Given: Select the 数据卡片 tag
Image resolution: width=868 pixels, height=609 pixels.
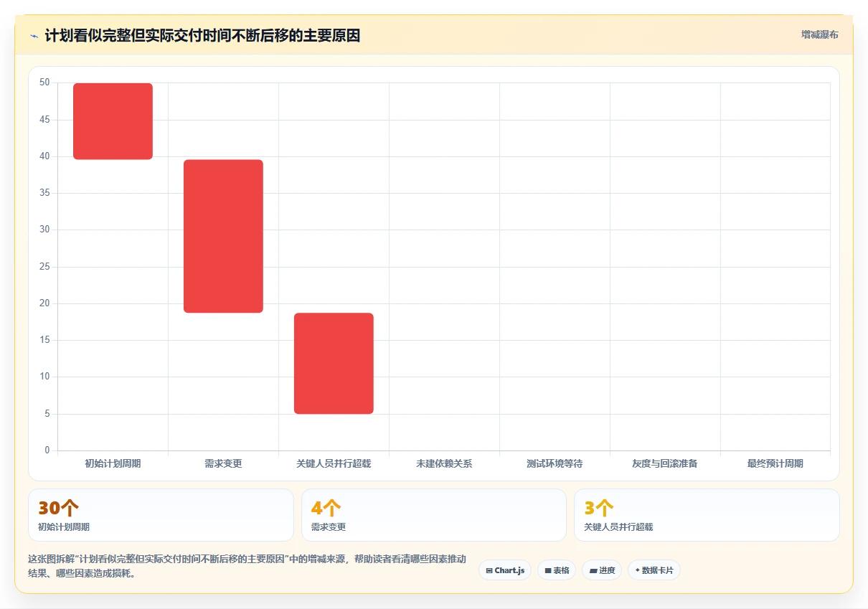Looking at the screenshot, I should (x=654, y=570).
